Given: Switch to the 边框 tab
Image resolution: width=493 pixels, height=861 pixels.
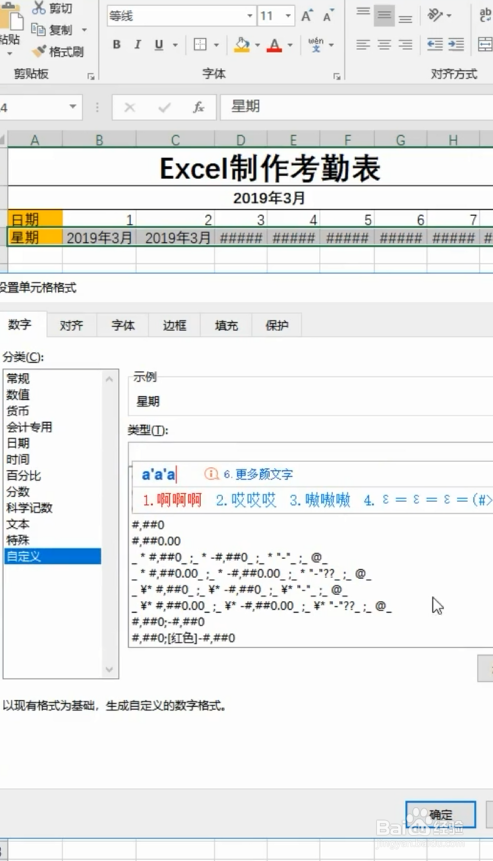Looking at the screenshot, I should click(175, 325).
